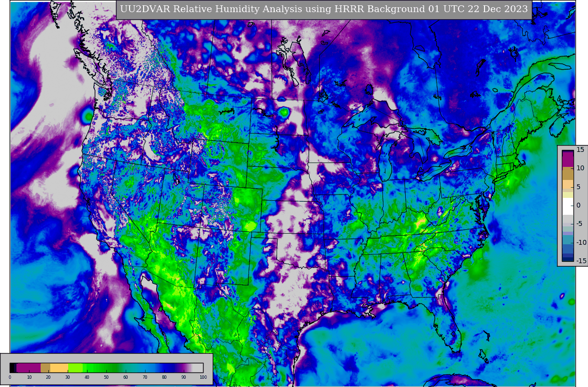Click the UU2DVAR Relative Humidity Analysis title
The image size is (588, 387).
[324, 9]
